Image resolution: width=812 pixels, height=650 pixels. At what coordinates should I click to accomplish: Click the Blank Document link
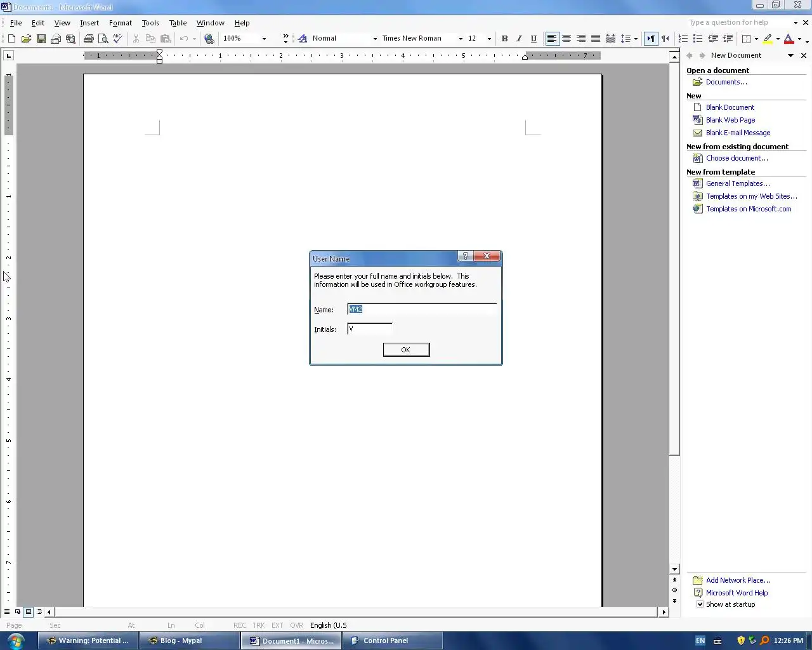coord(730,107)
